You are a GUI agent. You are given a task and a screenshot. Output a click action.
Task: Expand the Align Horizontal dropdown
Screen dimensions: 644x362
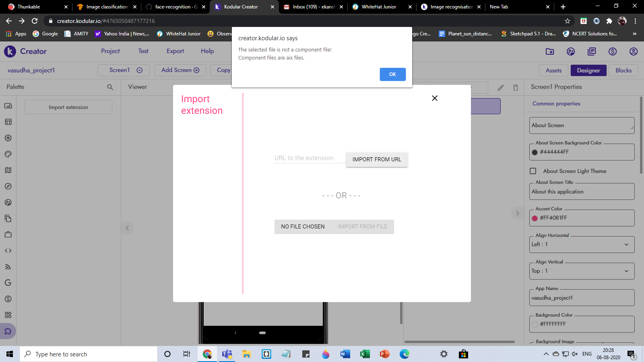point(582,245)
